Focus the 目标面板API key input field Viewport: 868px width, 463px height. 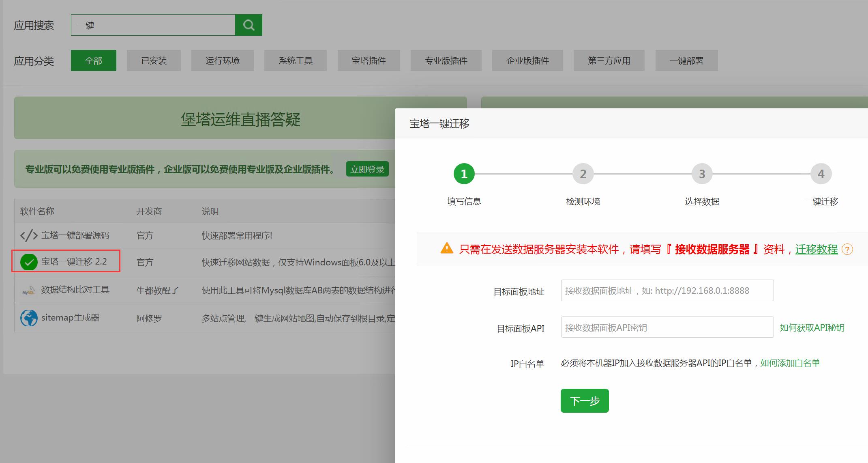[x=667, y=327]
